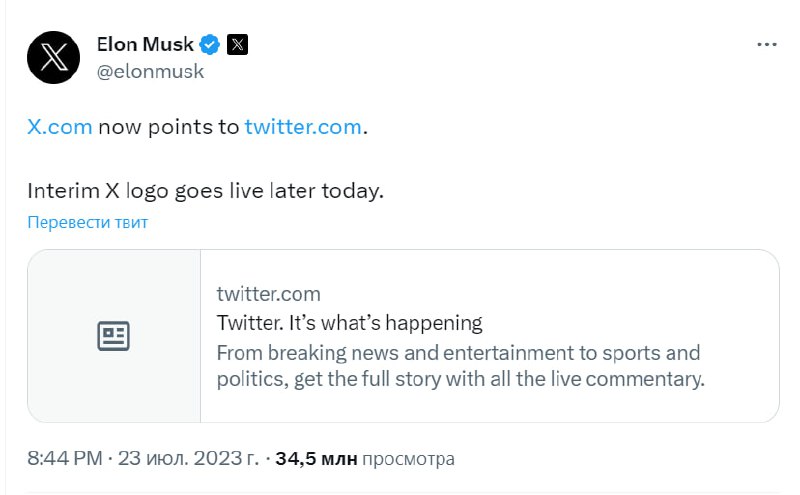The width and height of the screenshot is (800, 495).
Task: Click the 8:44 PM timestamp
Action: (x=65, y=459)
